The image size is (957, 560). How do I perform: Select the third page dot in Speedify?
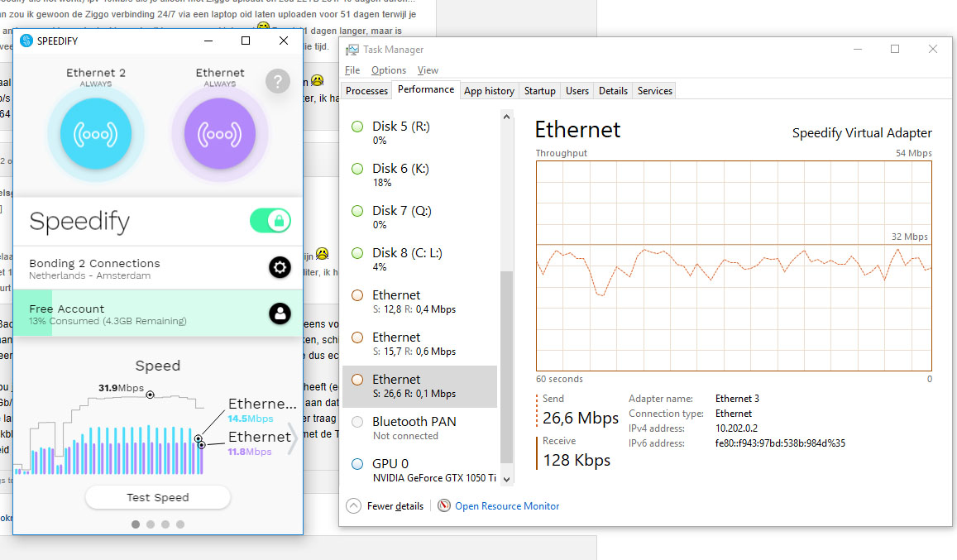pos(165,524)
